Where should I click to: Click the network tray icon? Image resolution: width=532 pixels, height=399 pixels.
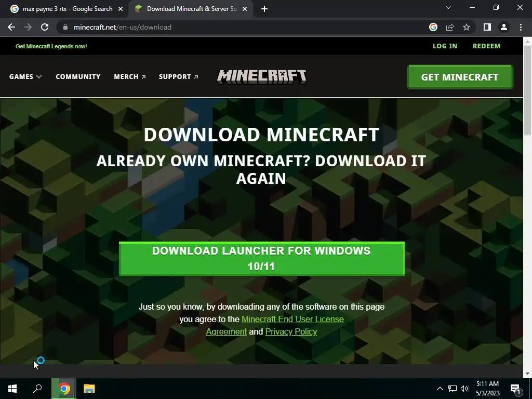point(453,389)
